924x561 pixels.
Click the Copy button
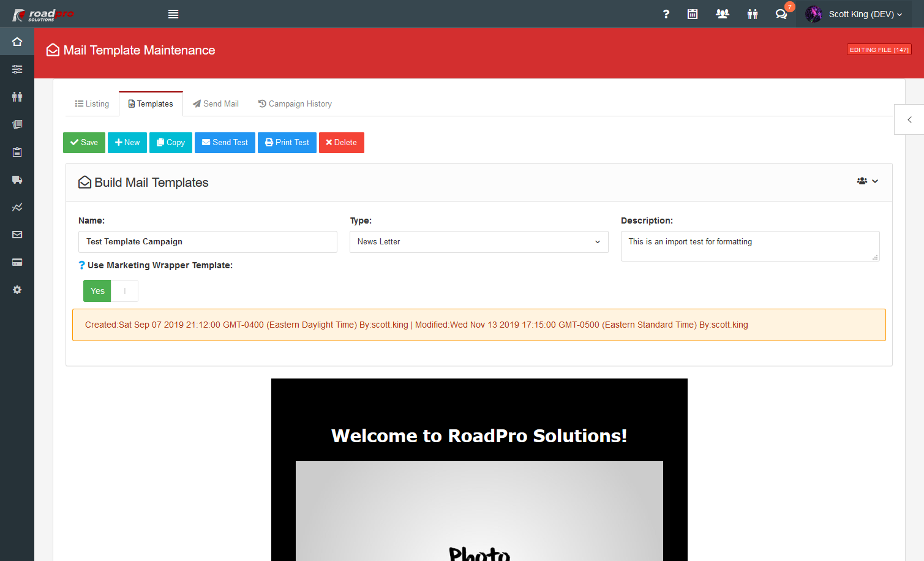(171, 143)
